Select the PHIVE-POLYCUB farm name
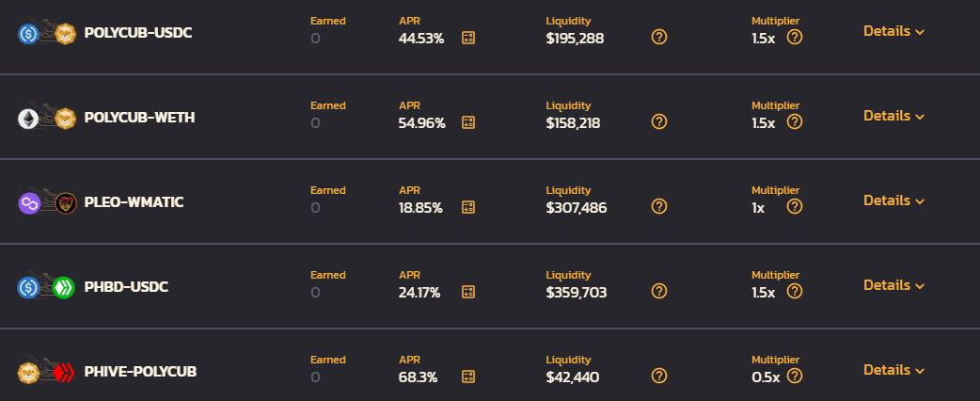This screenshot has width=980, height=401. coord(141,372)
